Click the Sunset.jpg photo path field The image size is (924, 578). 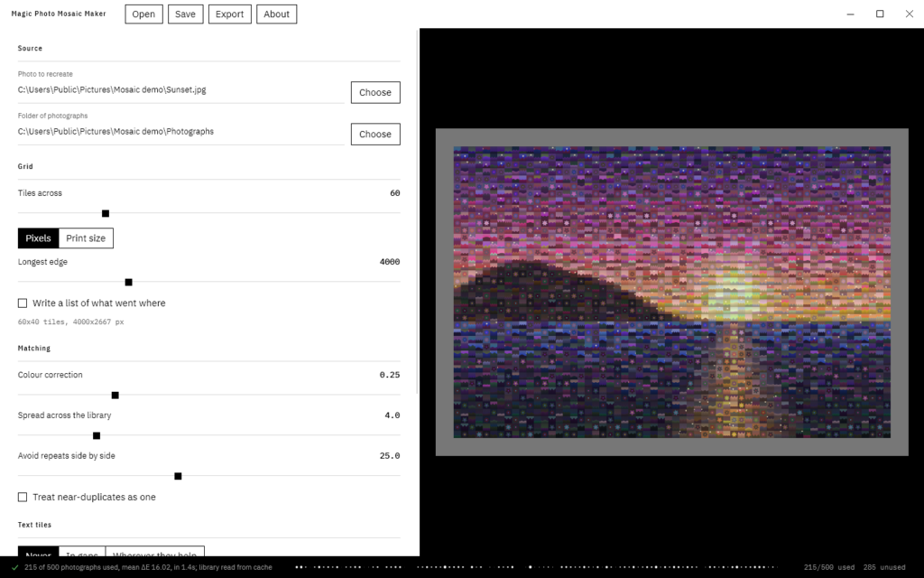(180, 90)
